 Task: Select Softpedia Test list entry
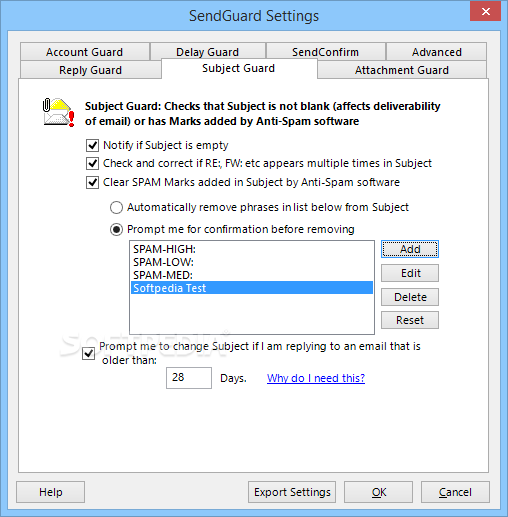coord(252,288)
